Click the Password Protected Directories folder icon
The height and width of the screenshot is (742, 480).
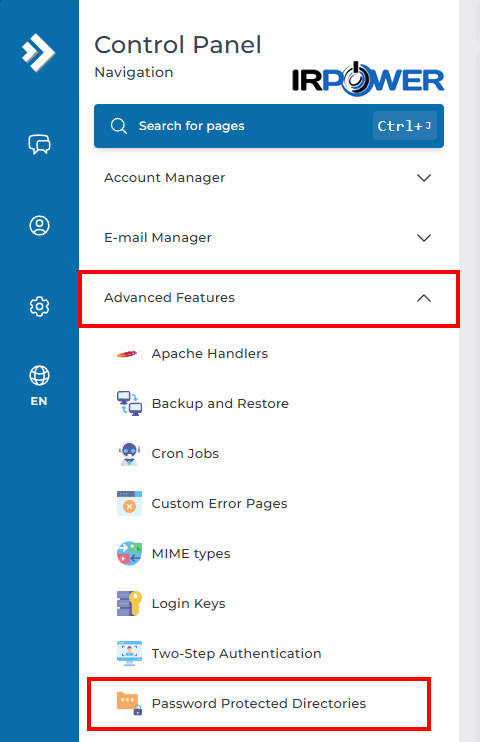coord(129,703)
